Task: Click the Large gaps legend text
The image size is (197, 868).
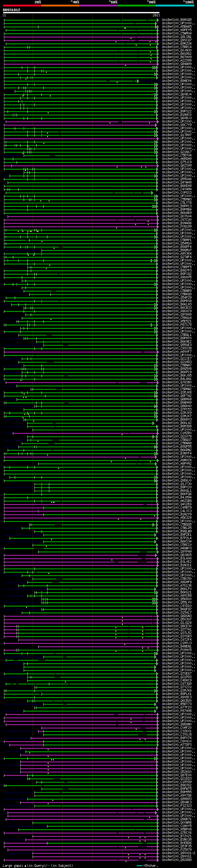Action: (38, 865)
